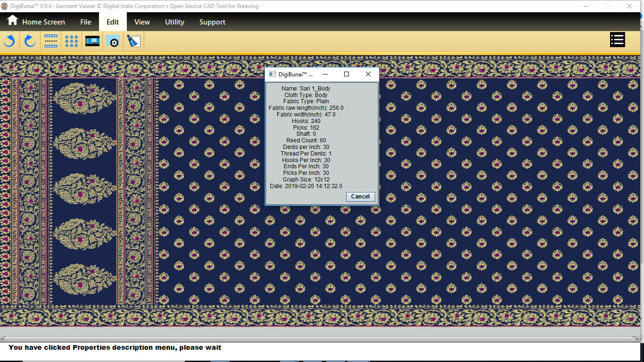Maximize the DigiBunai properties dialog

(x=347, y=74)
